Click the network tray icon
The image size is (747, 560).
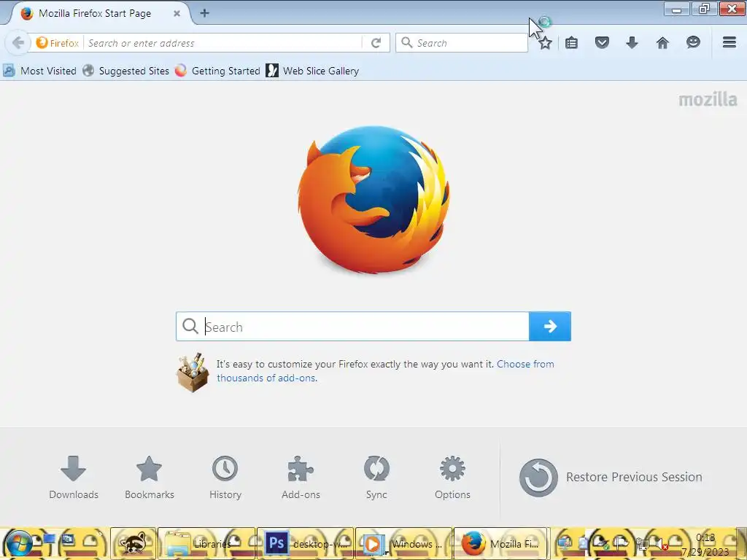click(x=643, y=544)
